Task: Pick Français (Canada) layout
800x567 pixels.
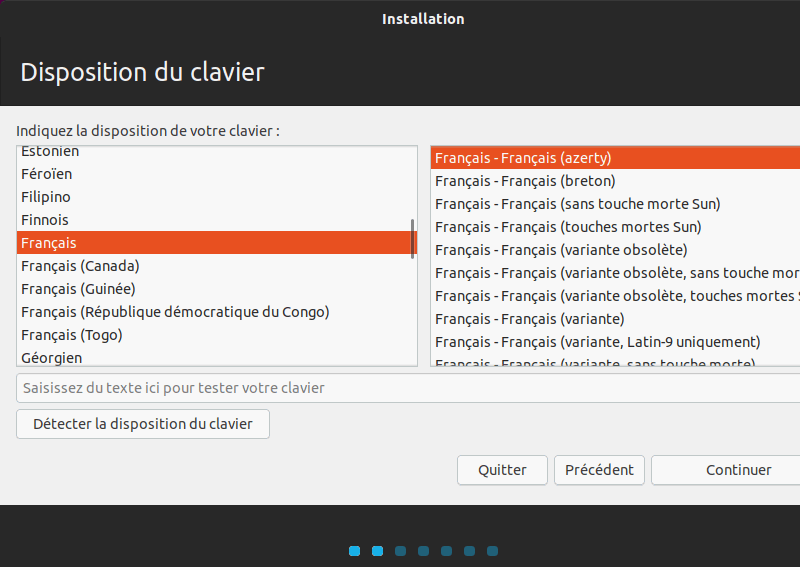Action: click(80, 266)
